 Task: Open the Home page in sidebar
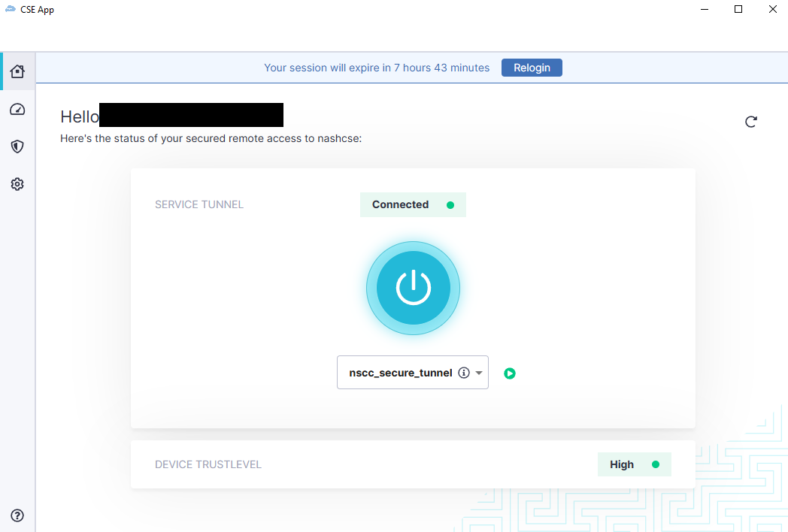[x=17, y=71]
